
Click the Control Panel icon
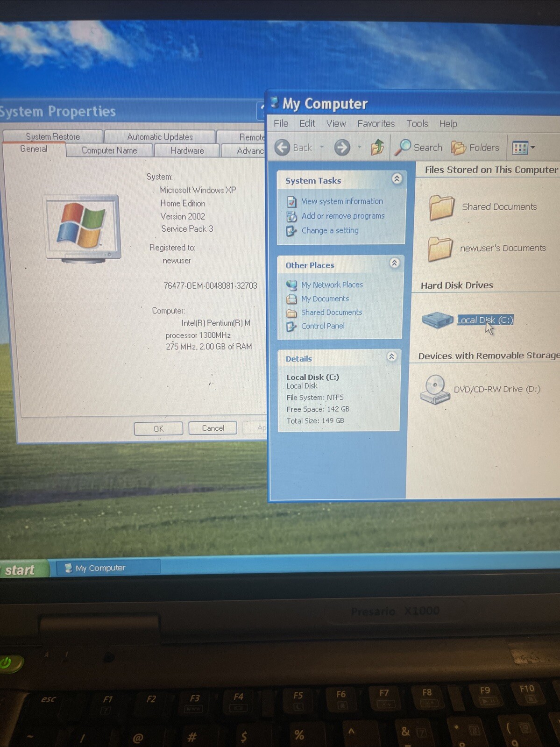pos(291,327)
